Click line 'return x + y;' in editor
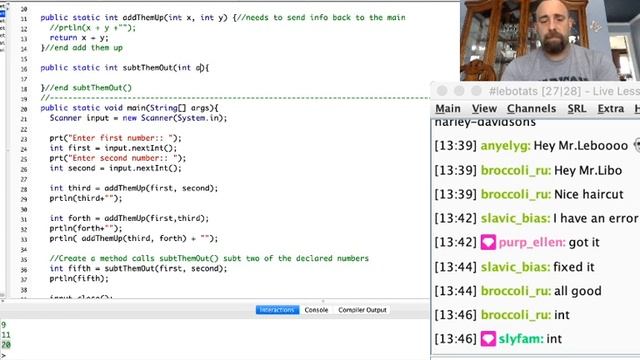The height and width of the screenshot is (360, 640). point(79,38)
